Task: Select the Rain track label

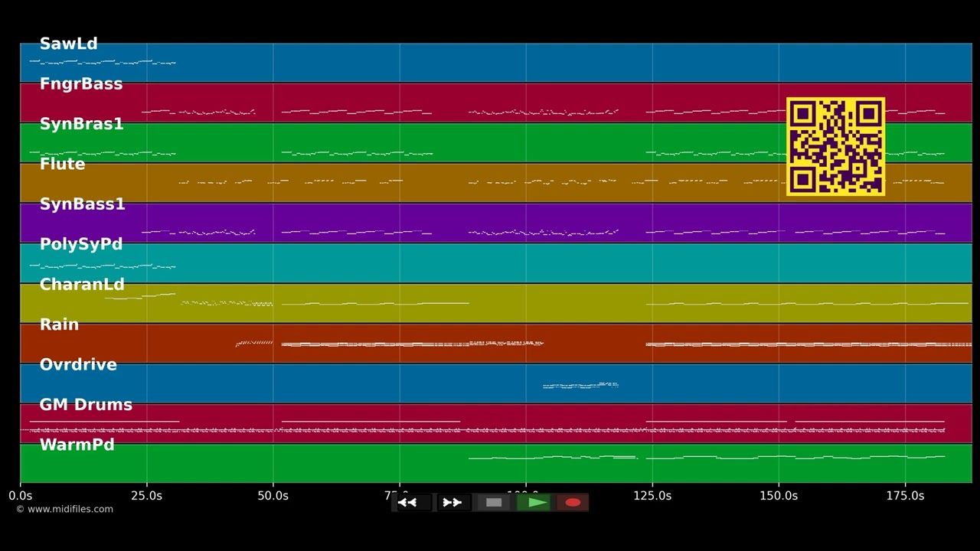Action: point(59,324)
